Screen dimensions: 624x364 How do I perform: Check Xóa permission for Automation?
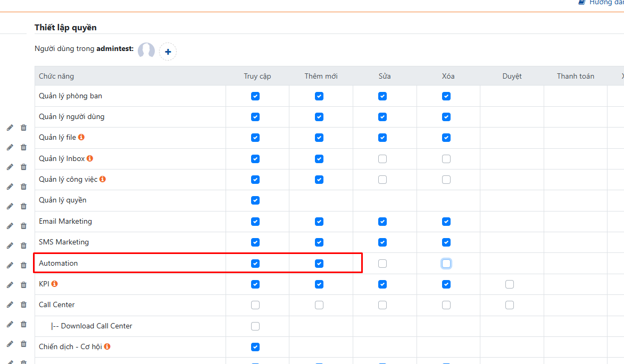[446, 264]
